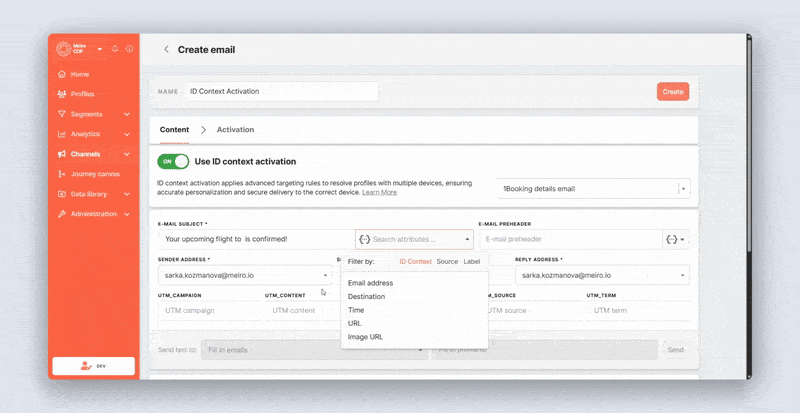Toggle the Use ID context activation switch
Image resolution: width=800 pixels, height=413 pixels.
173,161
